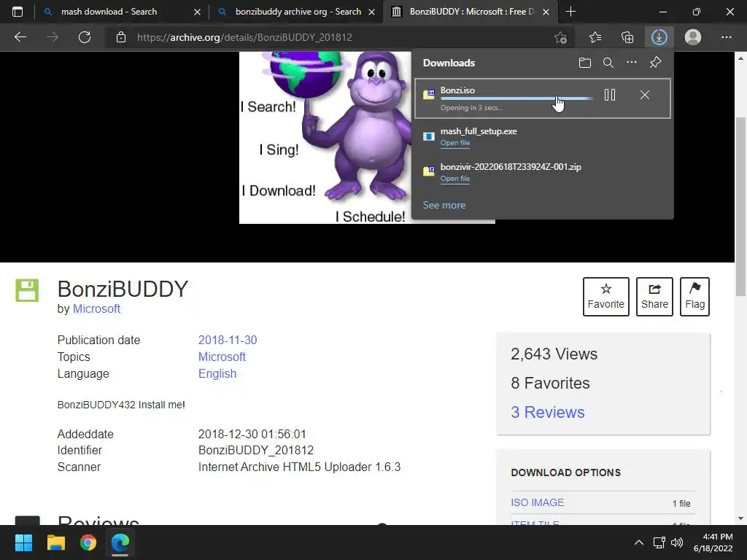The height and width of the screenshot is (560, 747).
Task: Open Edge Settings and more menu
Action: (726, 37)
